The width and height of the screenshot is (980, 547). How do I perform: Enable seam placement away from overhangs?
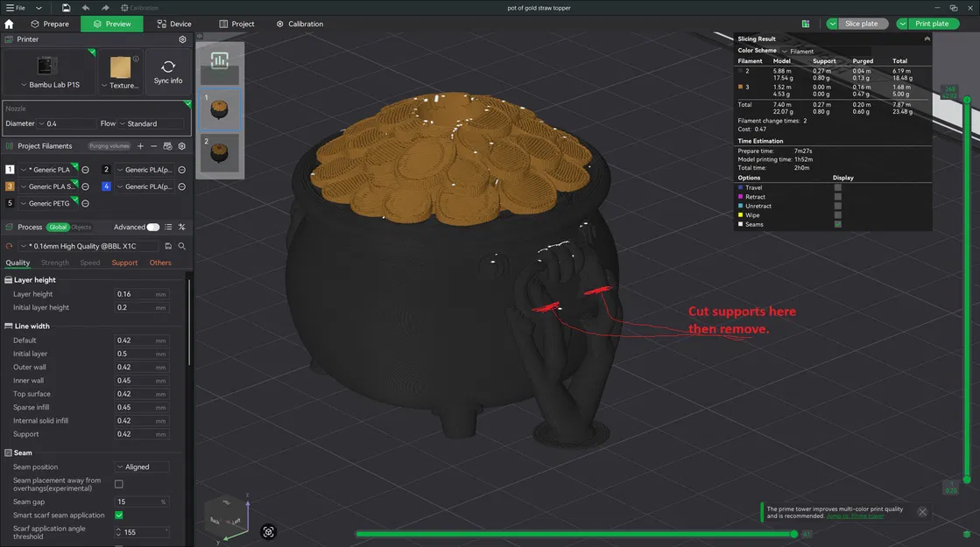point(119,484)
